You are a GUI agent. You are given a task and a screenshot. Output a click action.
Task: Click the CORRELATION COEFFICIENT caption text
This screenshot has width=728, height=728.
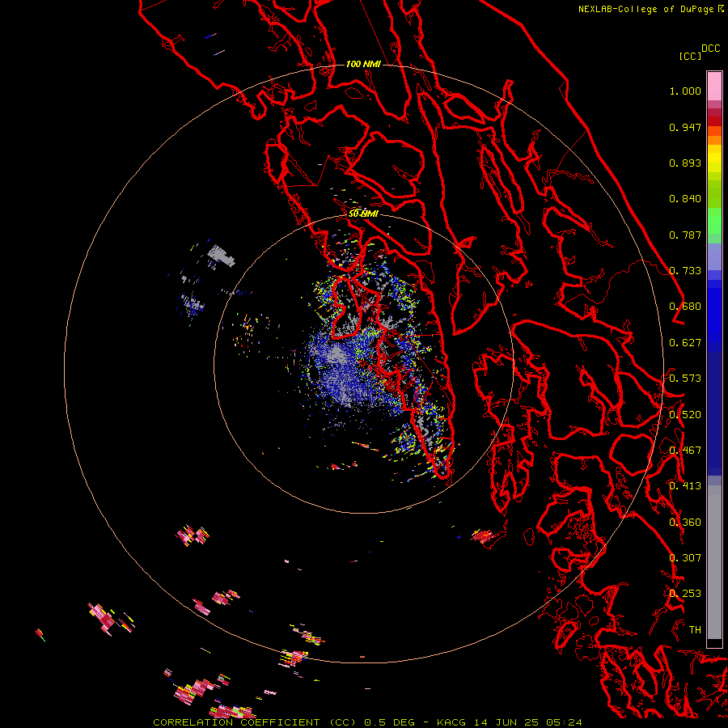236,722
